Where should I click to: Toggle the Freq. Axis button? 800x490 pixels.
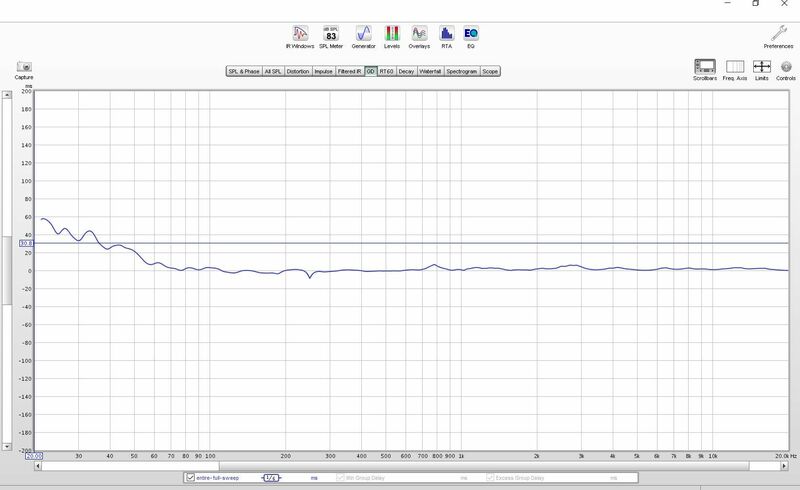pos(735,70)
